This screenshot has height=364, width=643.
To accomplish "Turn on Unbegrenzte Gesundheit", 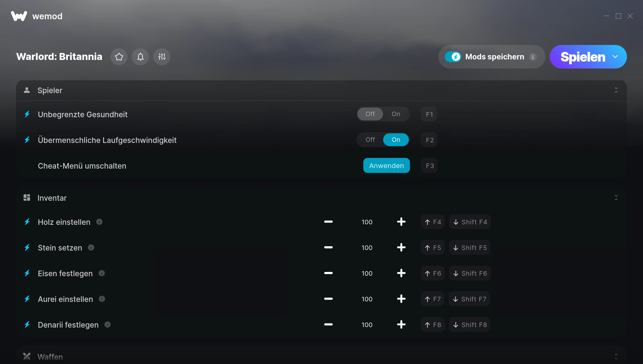I will pos(396,114).
